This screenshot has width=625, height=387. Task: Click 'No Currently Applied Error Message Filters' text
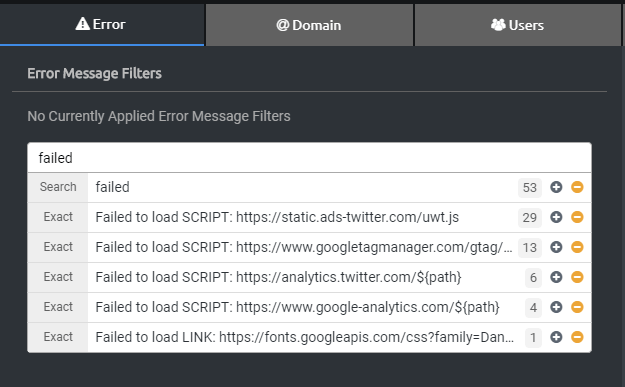point(159,116)
